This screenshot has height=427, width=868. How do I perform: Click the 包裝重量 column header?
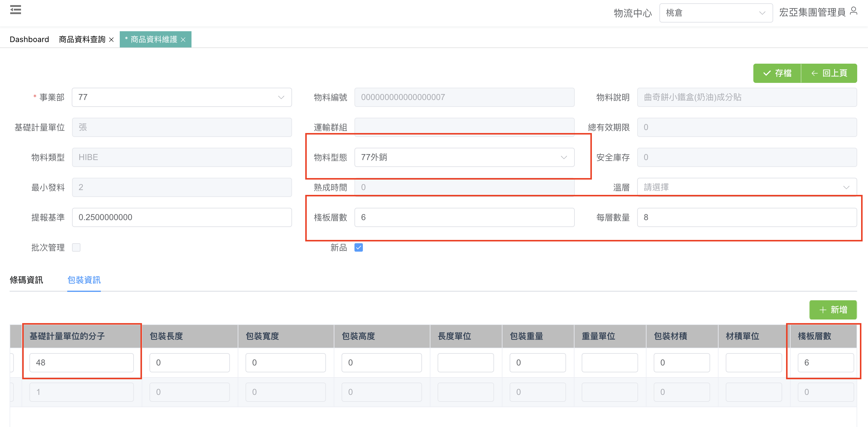point(538,336)
